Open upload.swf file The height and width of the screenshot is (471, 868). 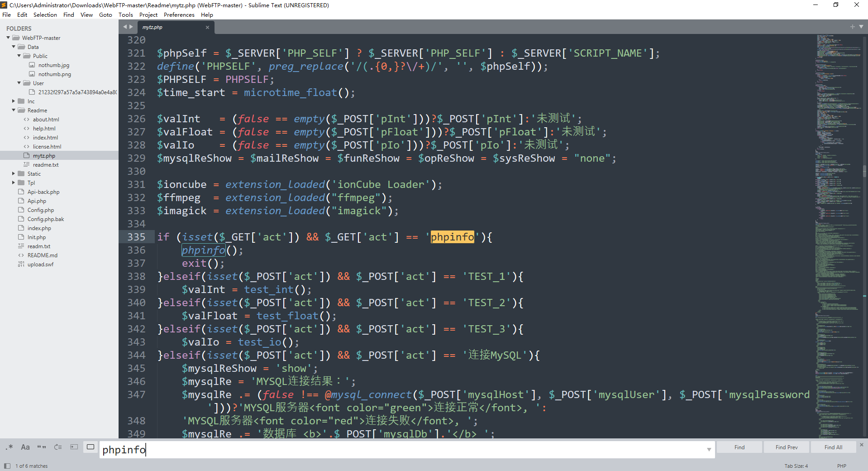pyautogui.click(x=40, y=264)
